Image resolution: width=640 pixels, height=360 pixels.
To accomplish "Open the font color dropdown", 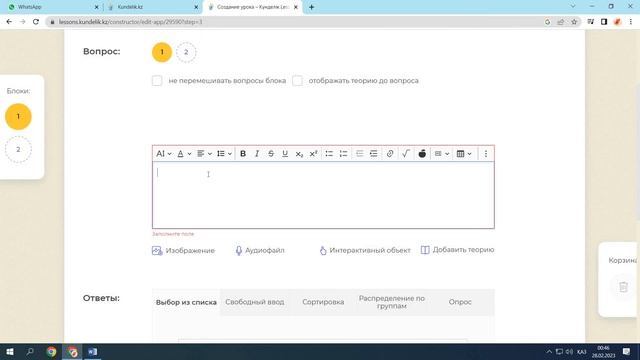I will 184,154.
